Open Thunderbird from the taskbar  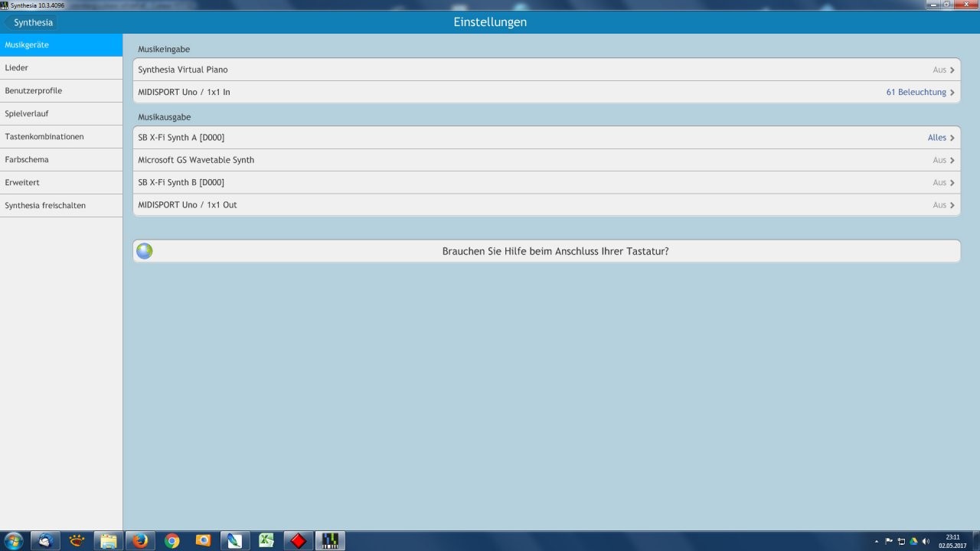coord(45,541)
